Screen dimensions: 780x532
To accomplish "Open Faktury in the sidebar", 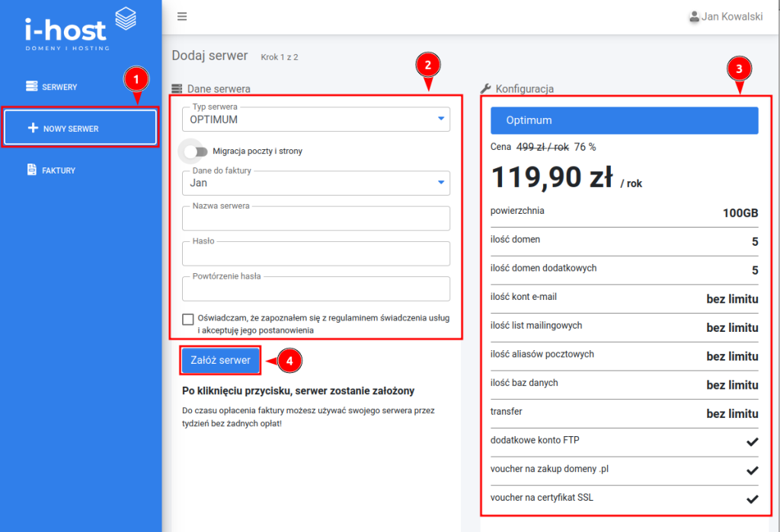I will (59, 170).
